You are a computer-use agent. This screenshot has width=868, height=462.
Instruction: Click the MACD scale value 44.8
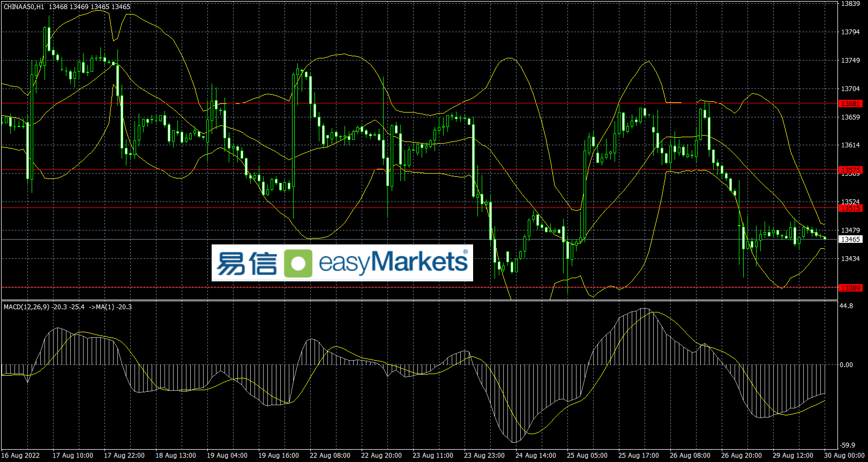point(847,306)
